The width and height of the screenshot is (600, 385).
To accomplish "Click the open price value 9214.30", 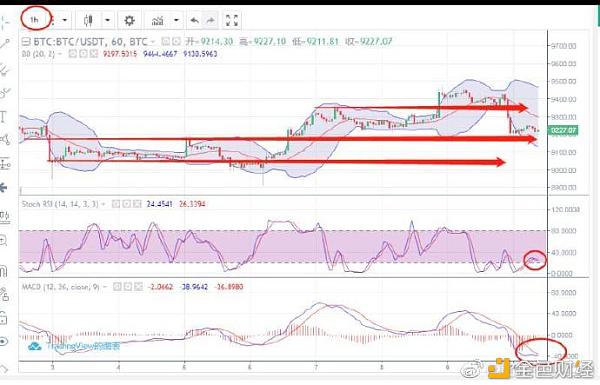I will pyautogui.click(x=217, y=41).
